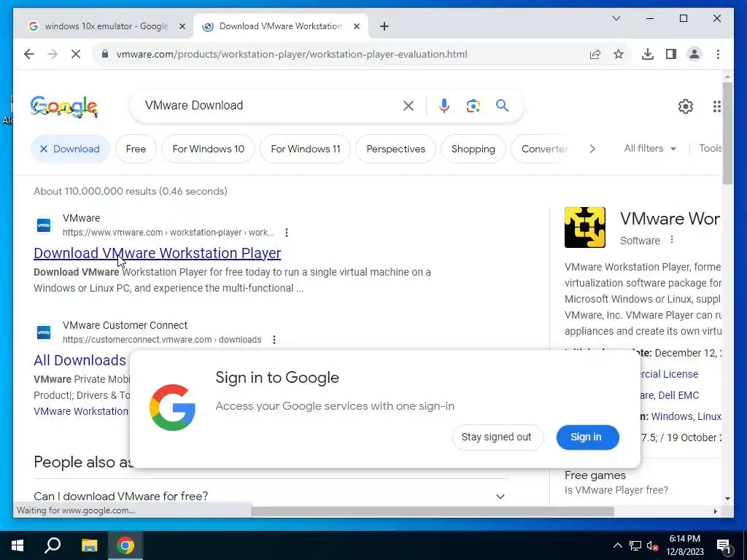Open the Windows, Linux link
This screenshot has height=560, width=747.
pyautogui.click(x=686, y=416)
